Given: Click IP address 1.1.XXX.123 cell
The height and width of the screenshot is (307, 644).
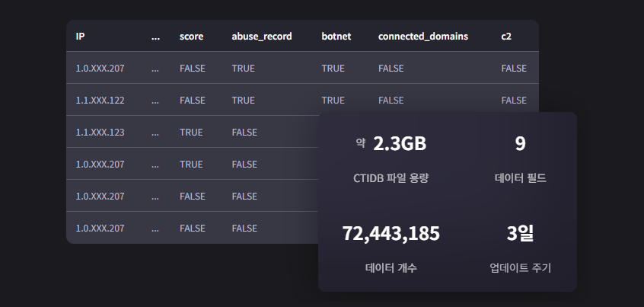Looking at the screenshot, I should (x=100, y=132).
